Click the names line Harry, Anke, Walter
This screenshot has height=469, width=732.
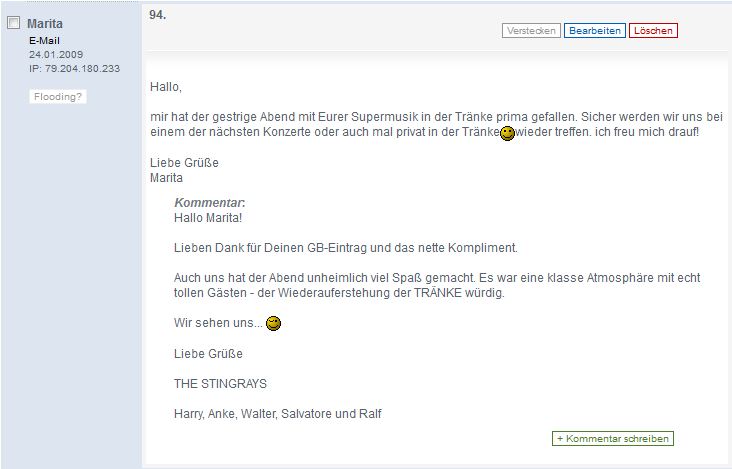pyautogui.click(x=278, y=414)
